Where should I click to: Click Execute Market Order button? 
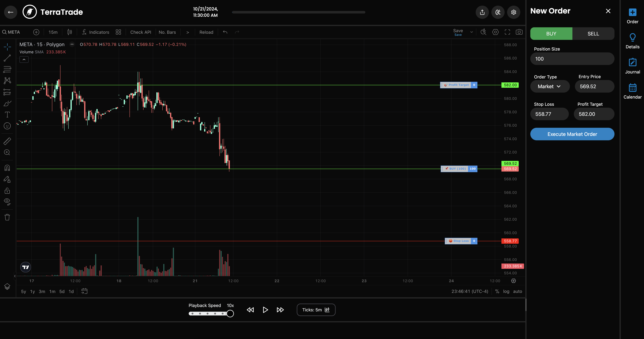[572, 134]
